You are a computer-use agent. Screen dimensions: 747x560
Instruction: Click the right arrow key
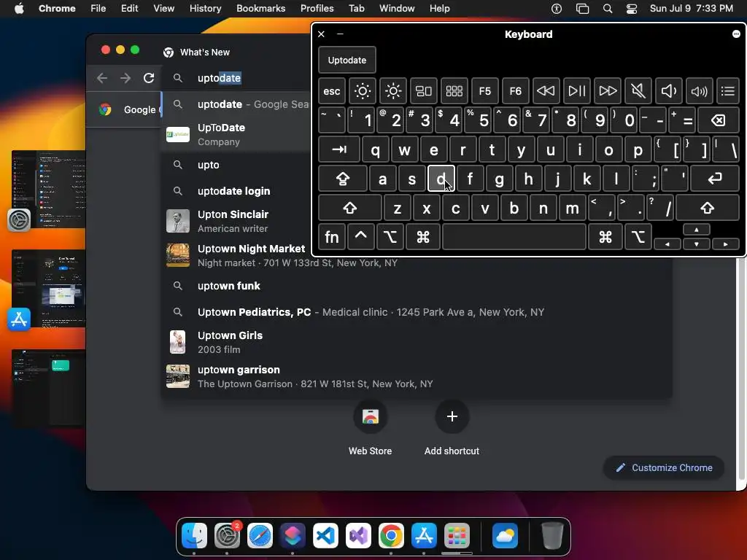click(726, 244)
